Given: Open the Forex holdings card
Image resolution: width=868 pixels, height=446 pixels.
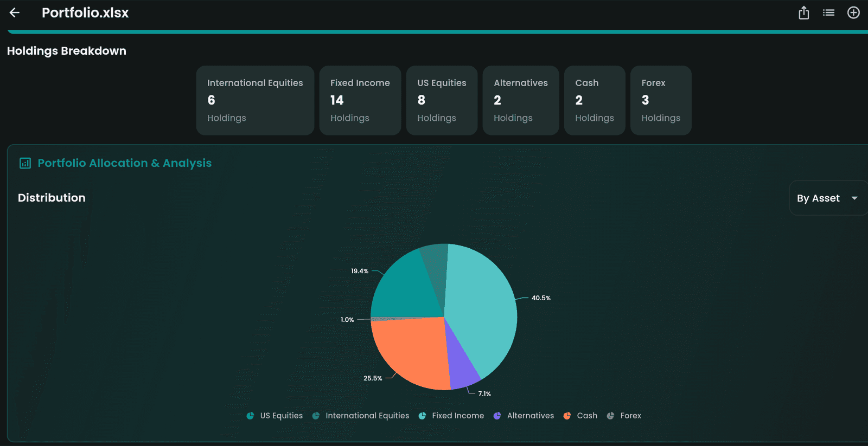Looking at the screenshot, I should 660,100.
